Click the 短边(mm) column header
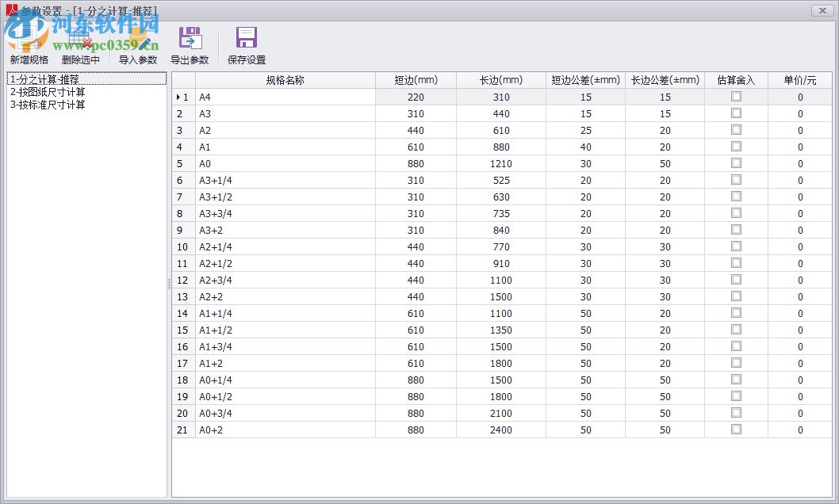Screen dimensions: 839x504 click(416, 80)
